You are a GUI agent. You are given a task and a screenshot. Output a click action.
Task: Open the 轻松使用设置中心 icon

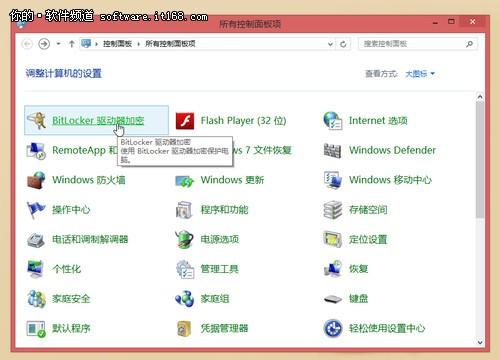pos(332,328)
